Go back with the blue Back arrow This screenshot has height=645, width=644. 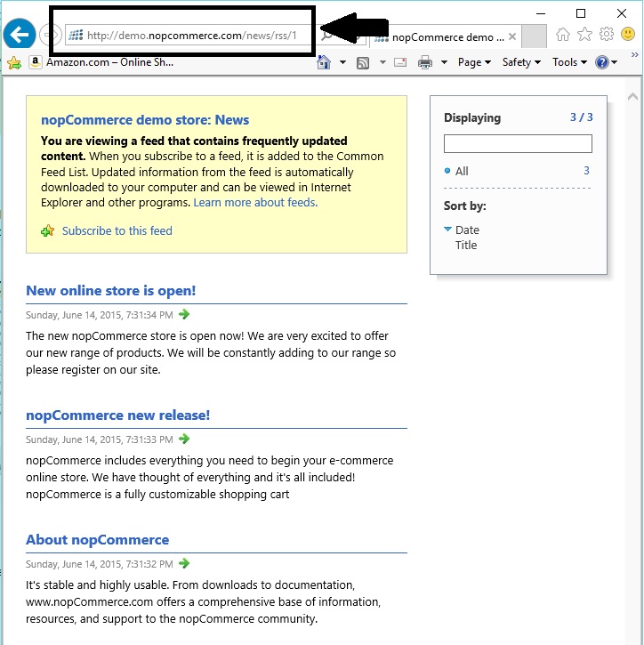(19, 34)
